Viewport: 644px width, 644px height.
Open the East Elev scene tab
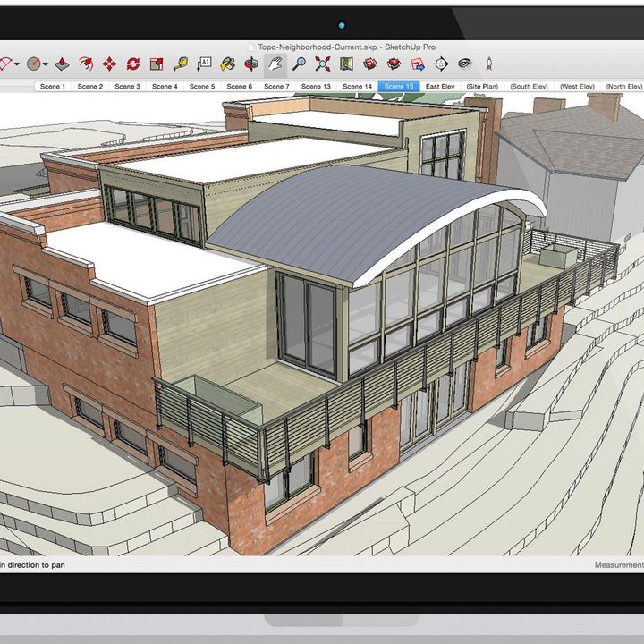(440, 86)
